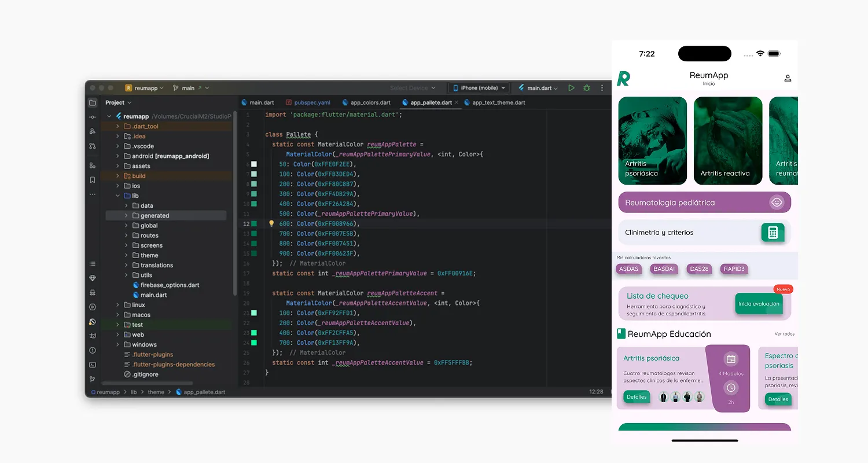Open the App Quality Insights gem icon
The image size is (868, 463).
(93, 278)
